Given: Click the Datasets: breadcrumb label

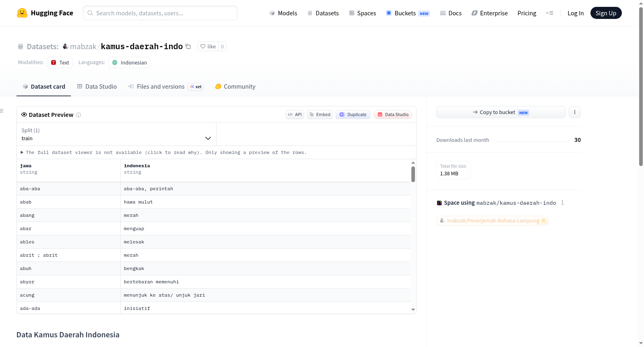Looking at the screenshot, I should 43,46.
